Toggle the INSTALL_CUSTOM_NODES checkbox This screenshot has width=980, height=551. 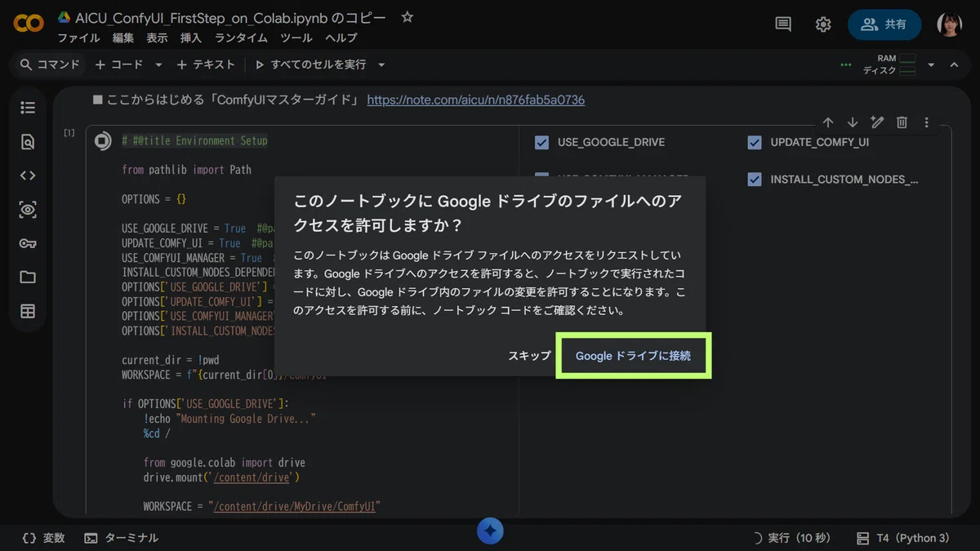pos(755,180)
